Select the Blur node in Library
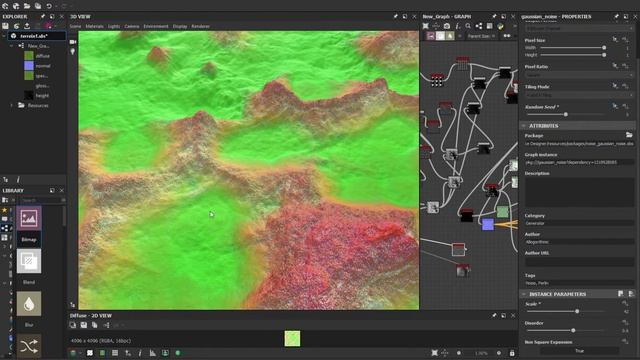Screen dimensions: 640x360 29,304
